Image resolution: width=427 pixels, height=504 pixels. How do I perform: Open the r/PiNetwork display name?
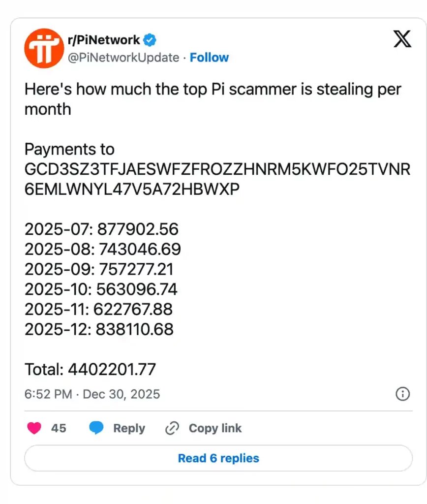(x=103, y=39)
